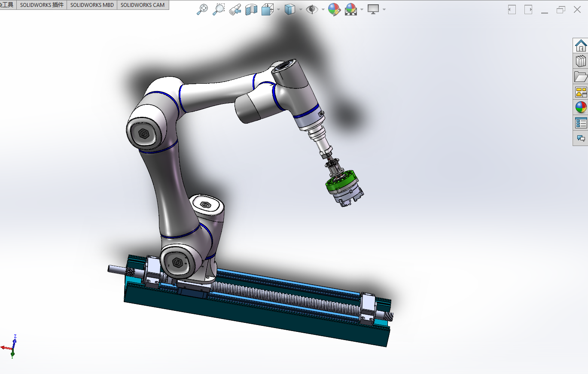Expand the View Settings dropdown arrow
Screen dimensions: 588x374
pyautogui.click(x=384, y=9)
